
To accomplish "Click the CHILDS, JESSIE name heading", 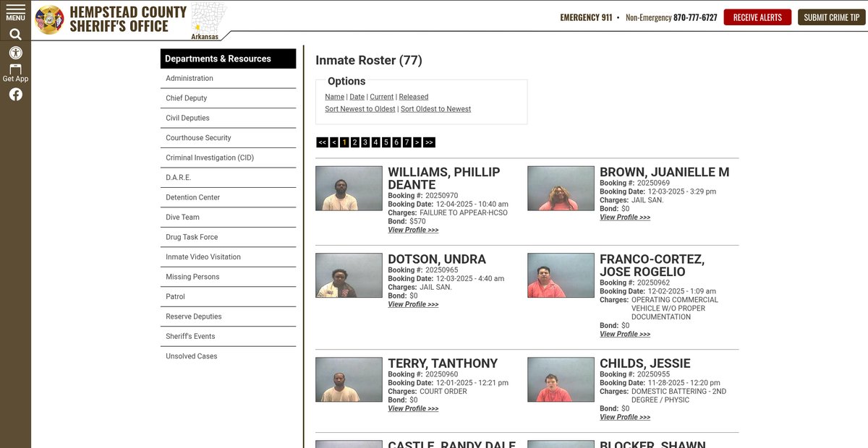I will [x=645, y=363].
